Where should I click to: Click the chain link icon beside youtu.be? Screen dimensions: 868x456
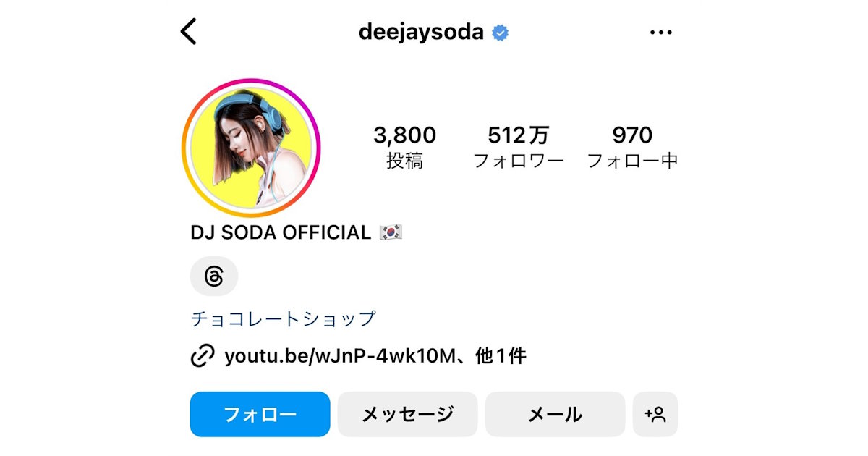coord(203,356)
